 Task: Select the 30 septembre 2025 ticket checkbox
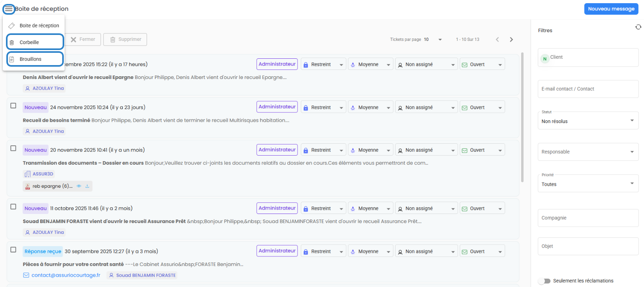[13, 250]
